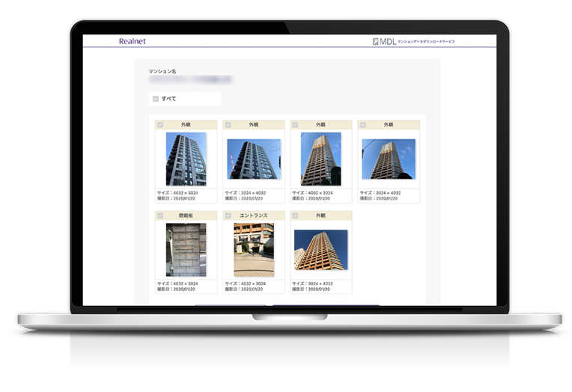Click the MDL service logo icon
572x392 pixels.
(x=376, y=41)
